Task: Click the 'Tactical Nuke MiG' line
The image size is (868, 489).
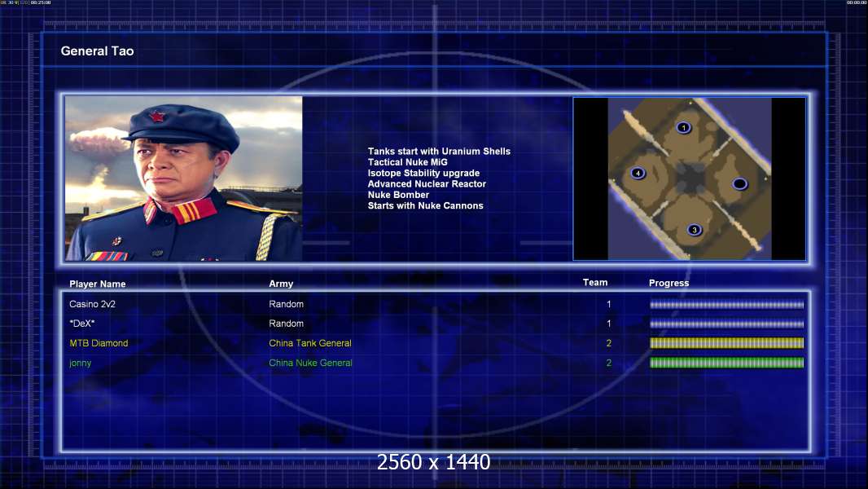Action: click(x=407, y=162)
